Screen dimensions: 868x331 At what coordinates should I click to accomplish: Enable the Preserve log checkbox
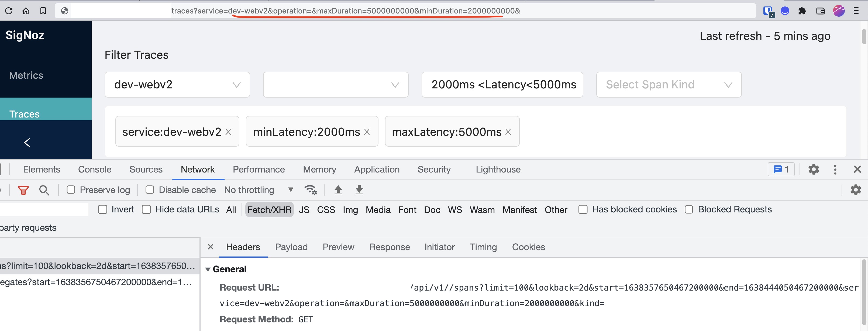pyautogui.click(x=71, y=190)
